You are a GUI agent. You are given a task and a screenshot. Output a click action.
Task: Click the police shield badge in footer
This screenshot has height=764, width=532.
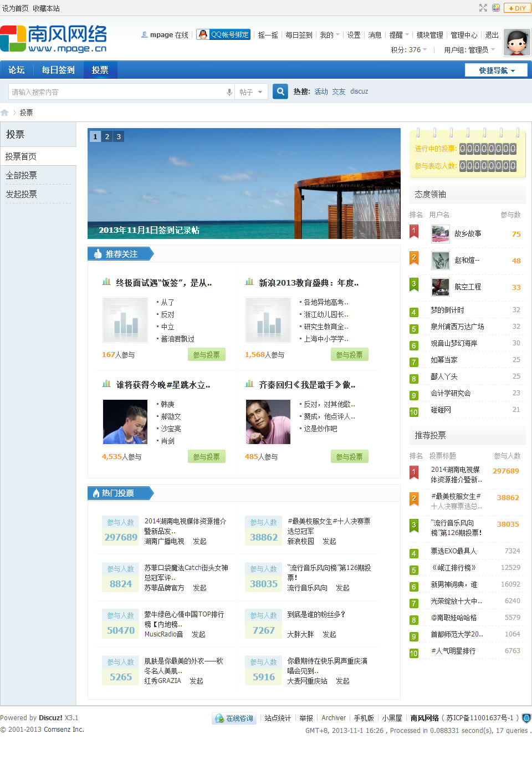point(526,718)
